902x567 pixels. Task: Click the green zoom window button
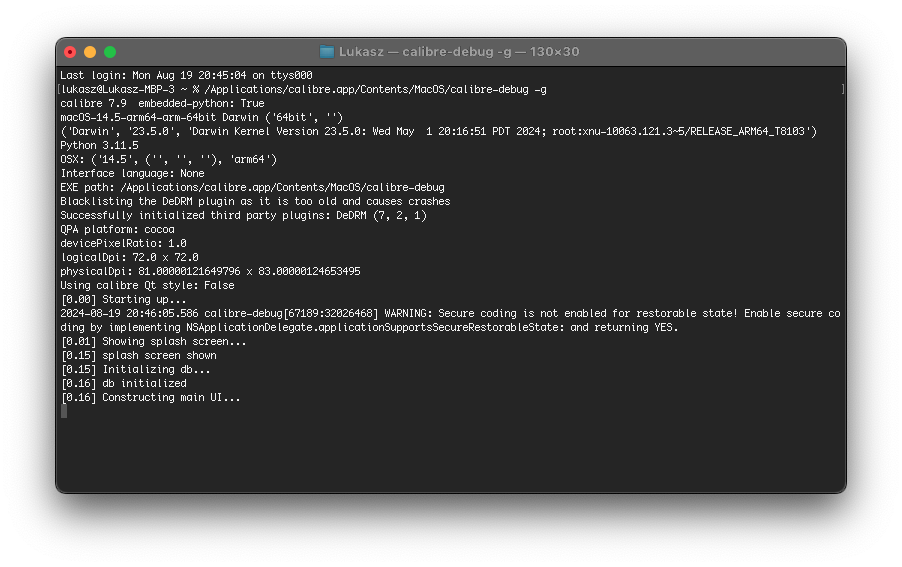point(110,52)
